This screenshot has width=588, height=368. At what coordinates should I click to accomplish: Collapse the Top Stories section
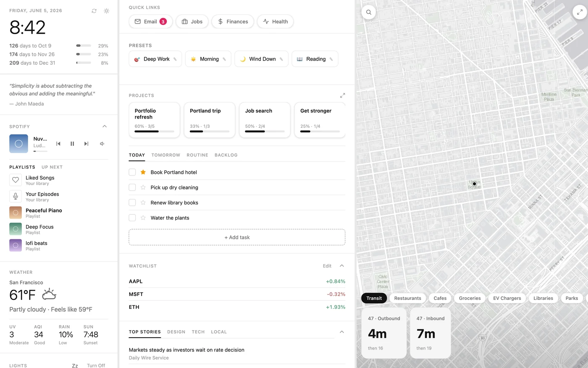(x=342, y=332)
